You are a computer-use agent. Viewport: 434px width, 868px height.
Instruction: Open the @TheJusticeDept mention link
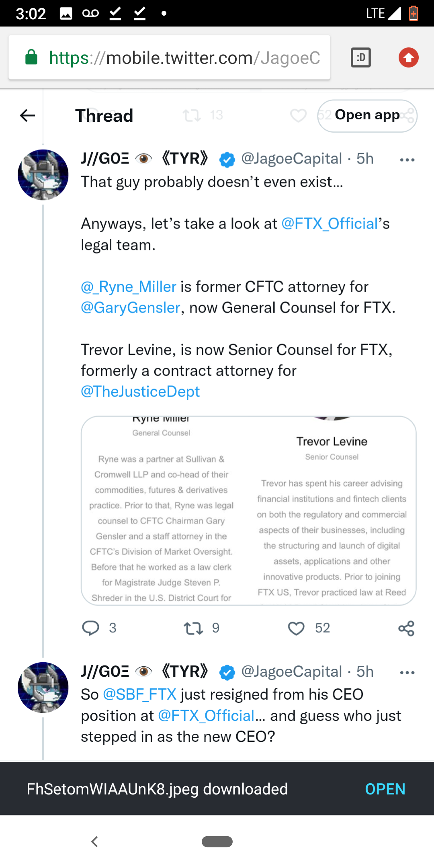pos(140,391)
